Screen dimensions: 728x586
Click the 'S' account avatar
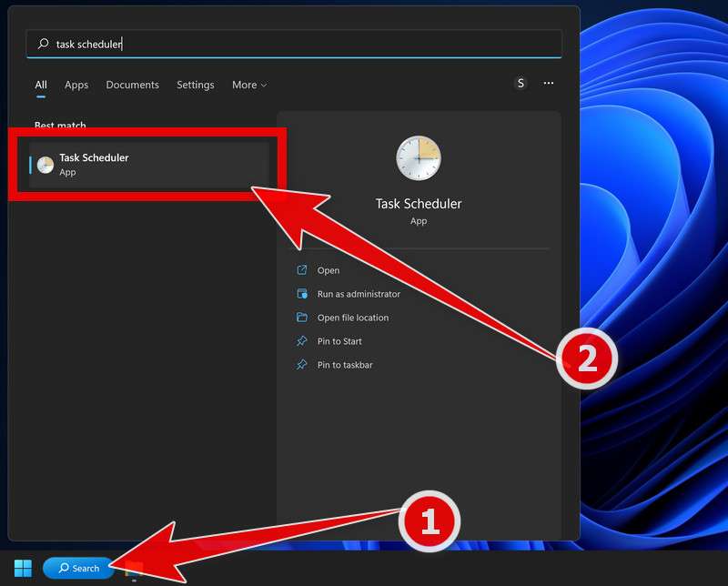pyautogui.click(x=521, y=83)
